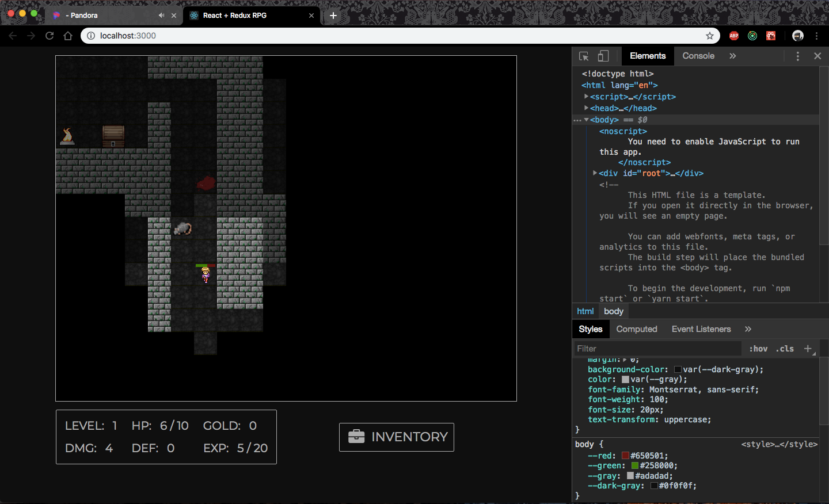This screenshot has height=504, width=829.
Task: Open the game INVENTORY
Action: (x=397, y=437)
